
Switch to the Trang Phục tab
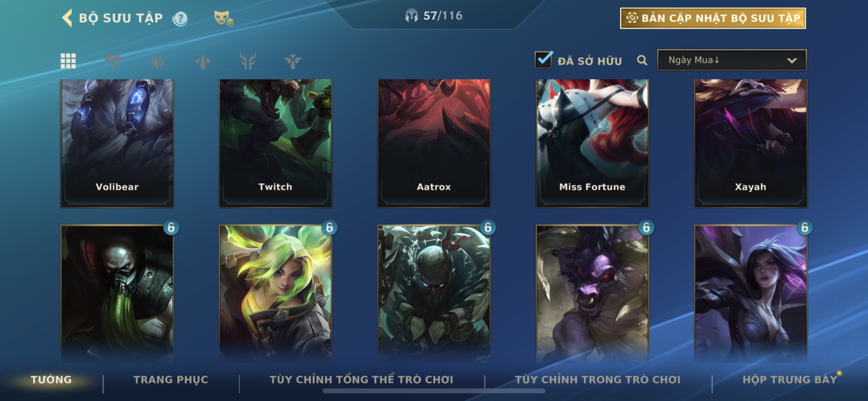(x=171, y=379)
